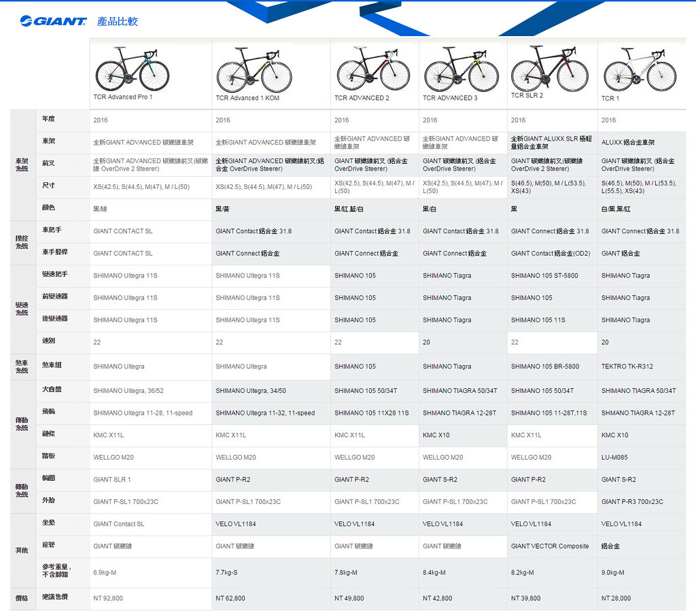Click the 建議售價 row label
The width and height of the screenshot is (696, 616).
click(55, 596)
